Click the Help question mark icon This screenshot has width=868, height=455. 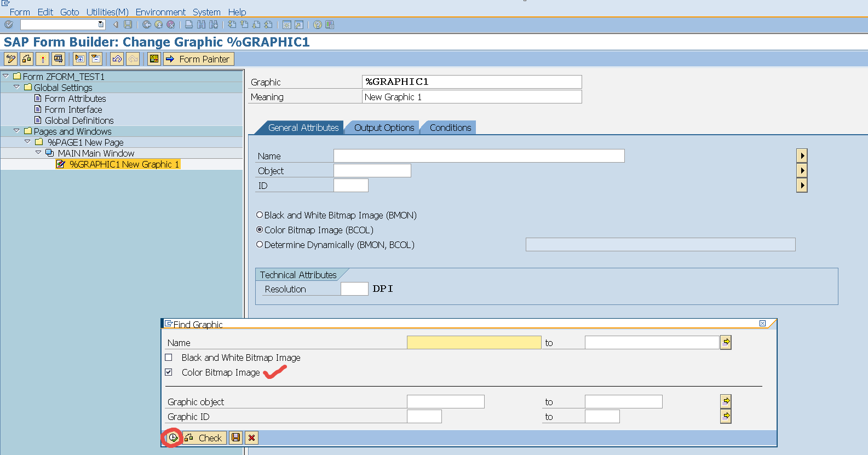pos(318,25)
